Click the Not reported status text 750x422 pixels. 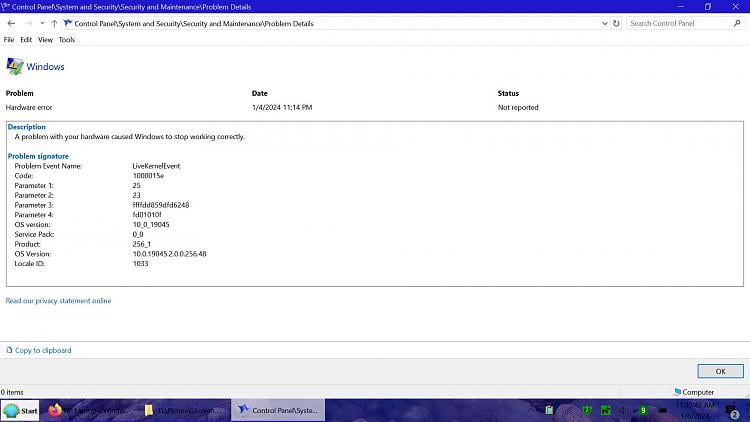click(x=518, y=107)
